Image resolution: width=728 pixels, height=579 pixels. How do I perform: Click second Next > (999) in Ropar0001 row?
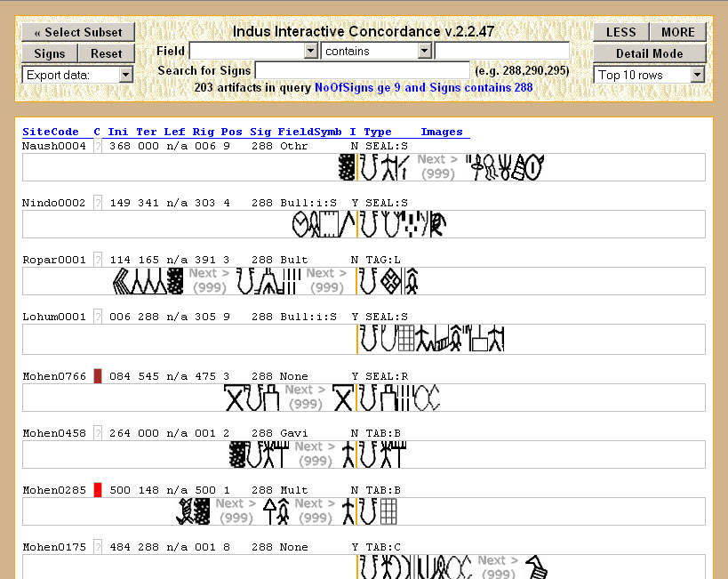[x=326, y=280]
